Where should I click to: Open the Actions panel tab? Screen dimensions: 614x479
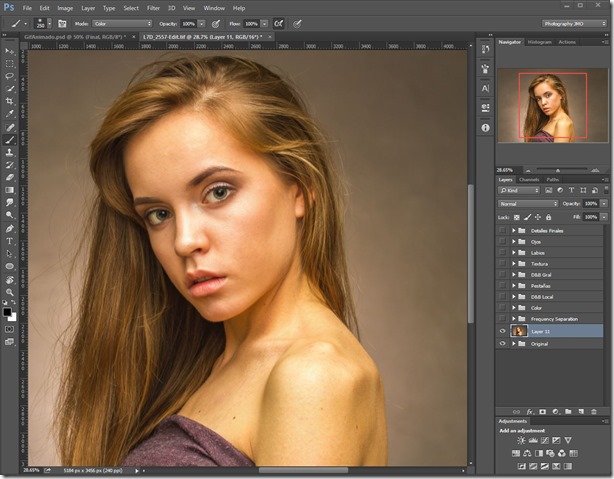(567, 42)
